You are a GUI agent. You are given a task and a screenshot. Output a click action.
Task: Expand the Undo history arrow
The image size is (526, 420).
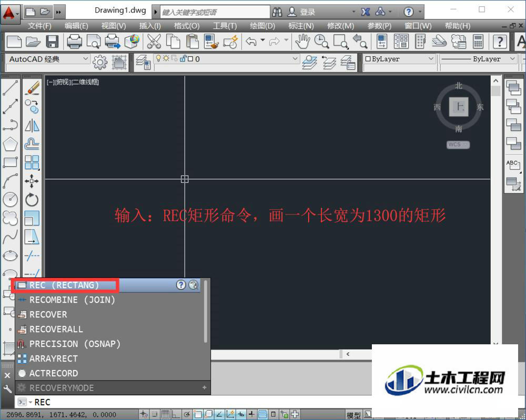[x=262, y=40]
